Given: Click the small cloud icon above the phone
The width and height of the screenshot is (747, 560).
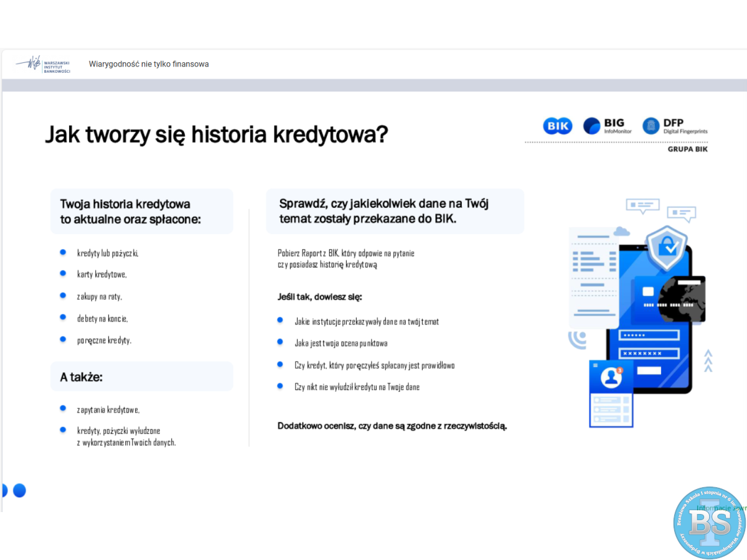Looking at the screenshot, I should 621,232.
